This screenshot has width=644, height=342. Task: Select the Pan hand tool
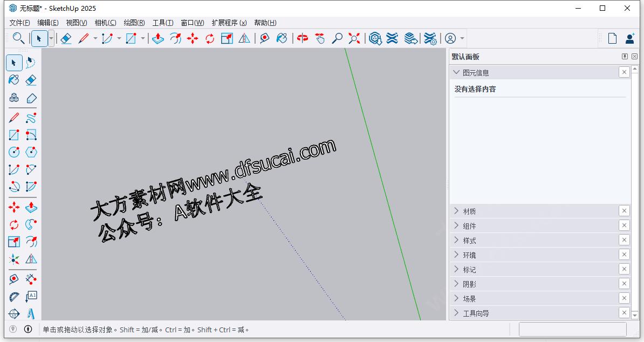tap(320, 39)
